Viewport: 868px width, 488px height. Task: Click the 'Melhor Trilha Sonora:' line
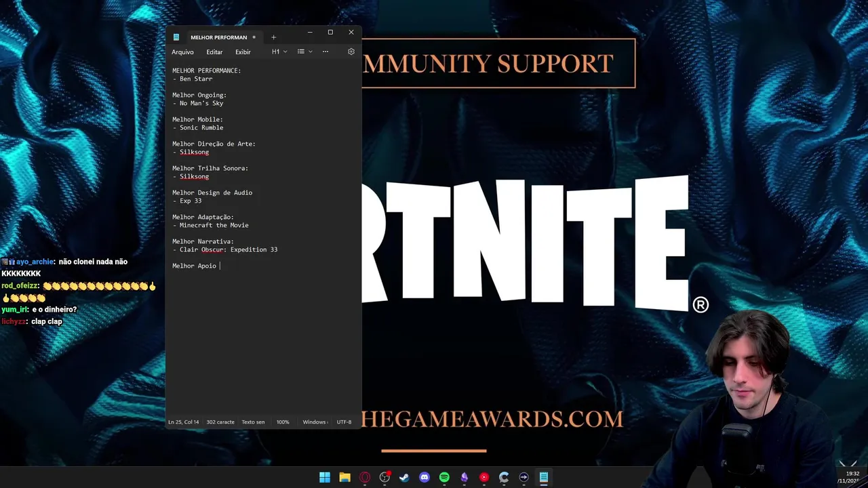(x=210, y=168)
